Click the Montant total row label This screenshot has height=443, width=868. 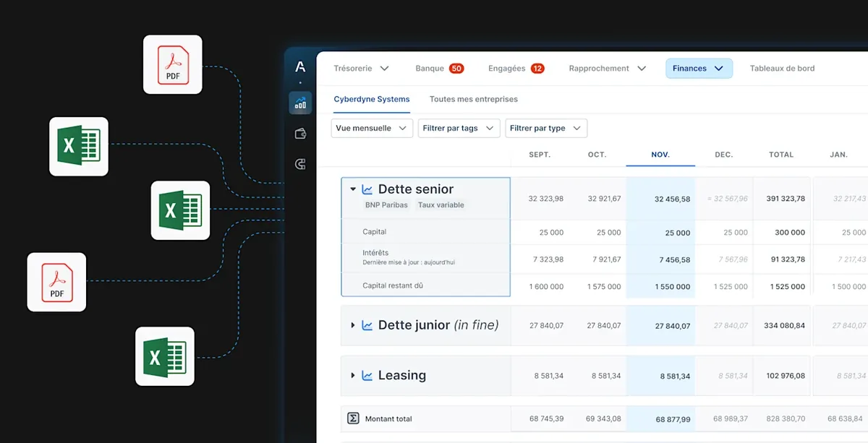(x=388, y=419)
